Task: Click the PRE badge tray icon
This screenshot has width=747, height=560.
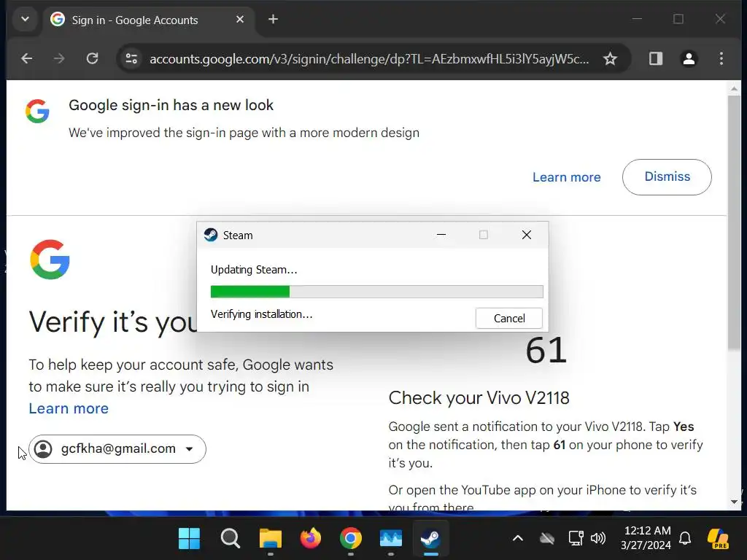Action: click(x=718, y=539)
